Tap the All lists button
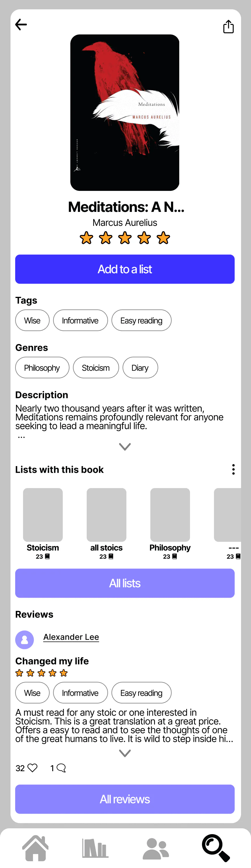The image size is (251, 868). (x=125, y=583)
